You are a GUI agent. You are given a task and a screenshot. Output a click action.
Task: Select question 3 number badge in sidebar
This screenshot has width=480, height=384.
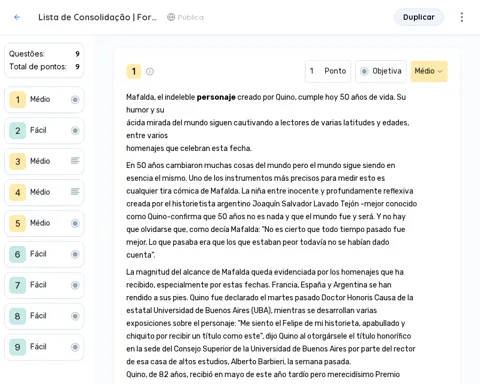coord(17,161)
